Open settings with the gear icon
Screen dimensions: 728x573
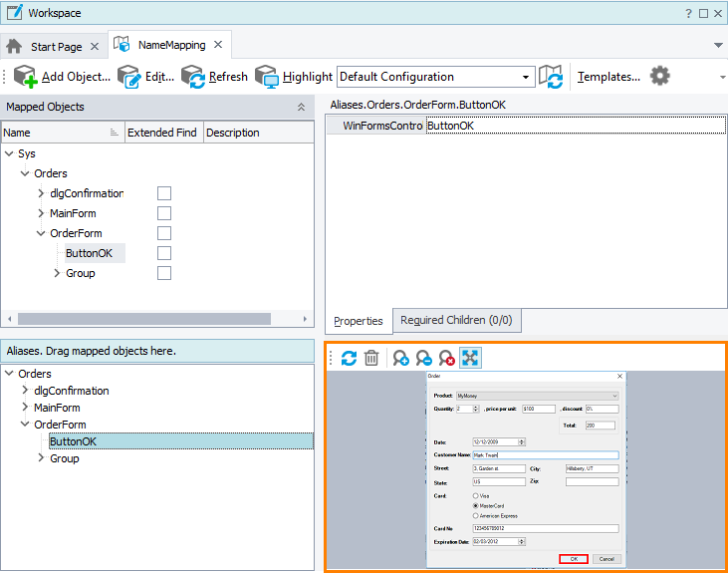pyautogui.click(x=659, y=76)
